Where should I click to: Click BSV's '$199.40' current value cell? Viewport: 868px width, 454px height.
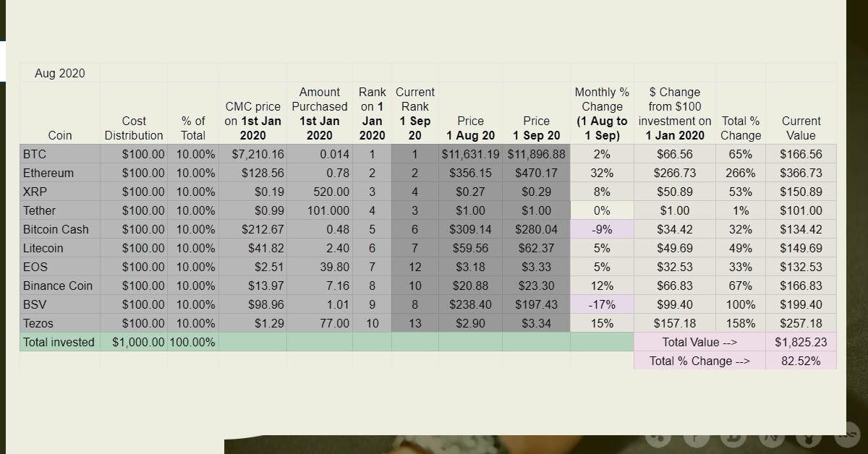[x=801, y=304]
